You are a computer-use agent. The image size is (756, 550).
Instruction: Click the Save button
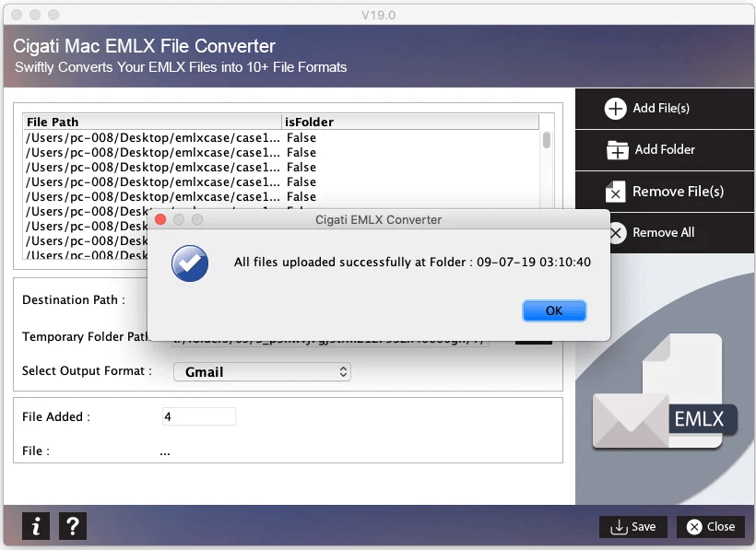point(633,526)
